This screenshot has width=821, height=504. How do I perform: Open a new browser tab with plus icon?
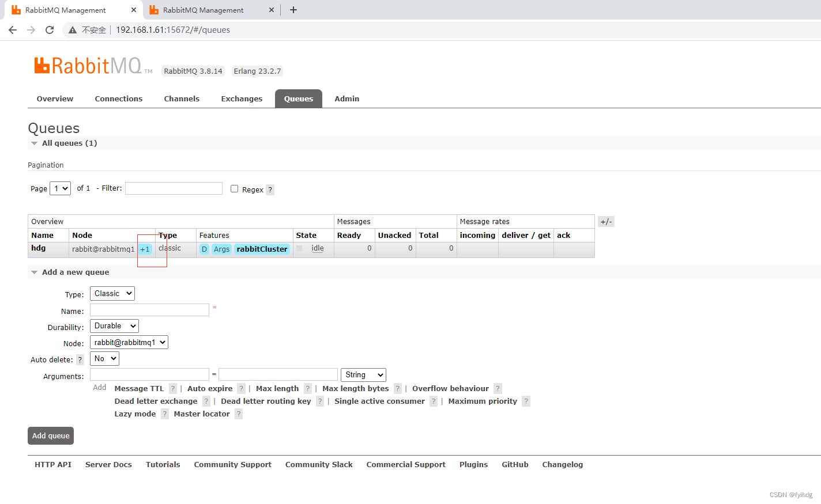click(293, 10)
